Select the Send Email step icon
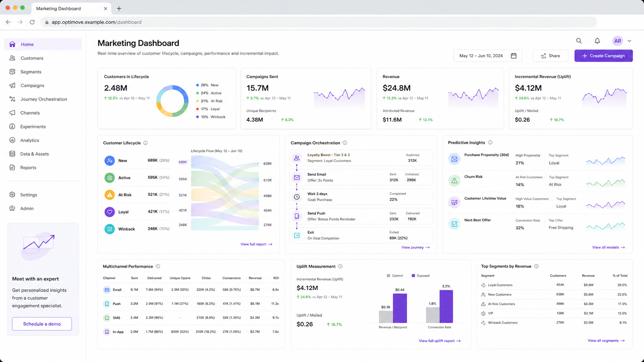Image resolution: width=644 pixels, height=362 pixels. click(x=297, y=177)
